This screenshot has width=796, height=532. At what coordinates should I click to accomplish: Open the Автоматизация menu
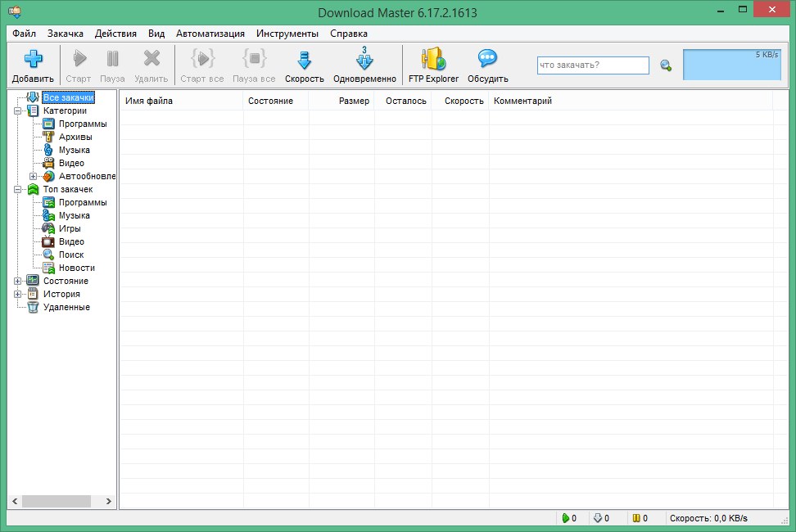click(210, 34)
